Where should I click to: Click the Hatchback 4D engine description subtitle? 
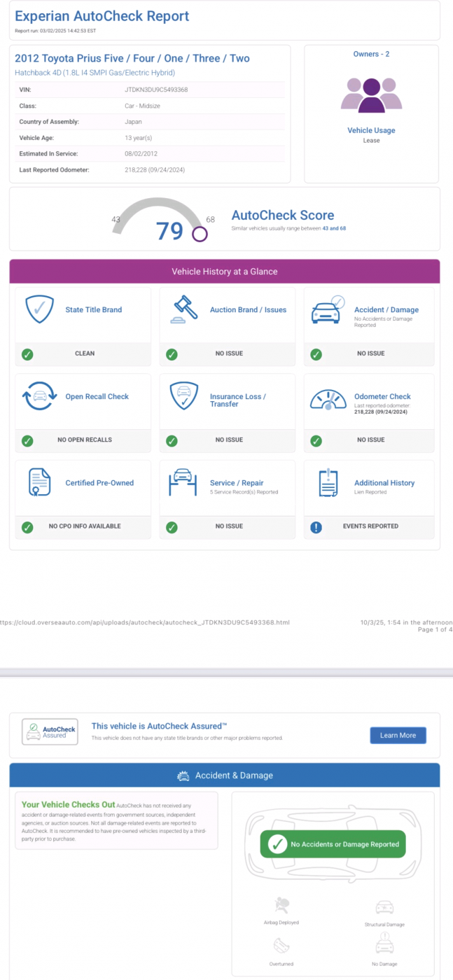coord(95,73)
